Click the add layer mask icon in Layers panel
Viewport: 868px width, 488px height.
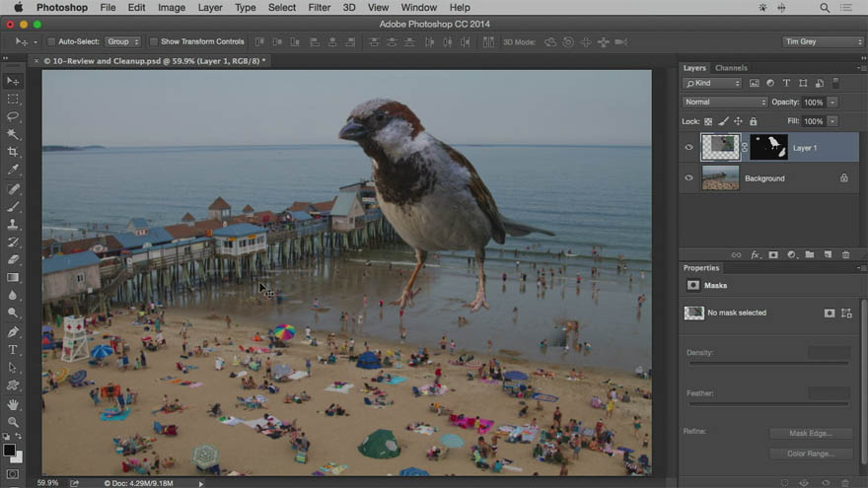click(773, 255)
